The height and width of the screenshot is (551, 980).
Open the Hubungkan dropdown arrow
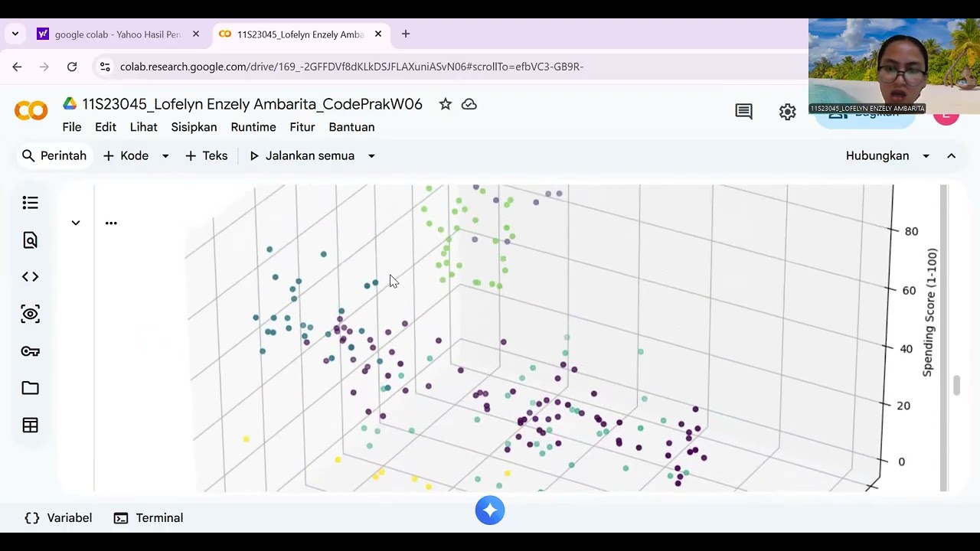pyautogui.click(x=926, y=156)
